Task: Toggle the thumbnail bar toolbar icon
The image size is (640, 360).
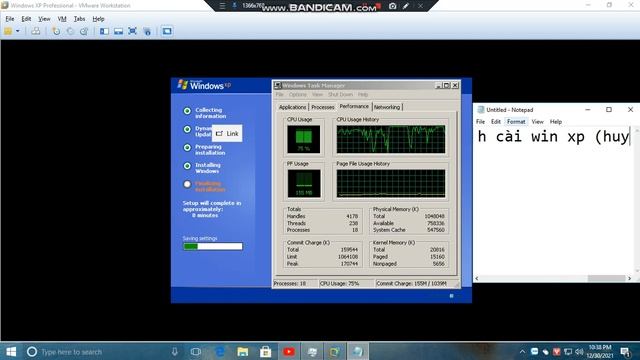Action: (x=118, y=31)
